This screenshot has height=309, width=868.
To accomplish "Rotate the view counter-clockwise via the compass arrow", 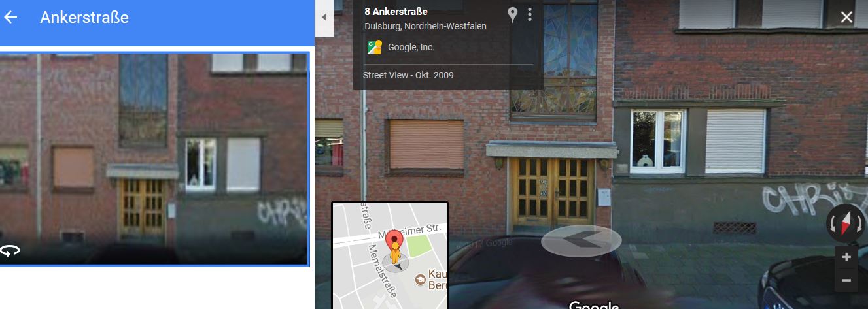I will click(x=833, y=224).
